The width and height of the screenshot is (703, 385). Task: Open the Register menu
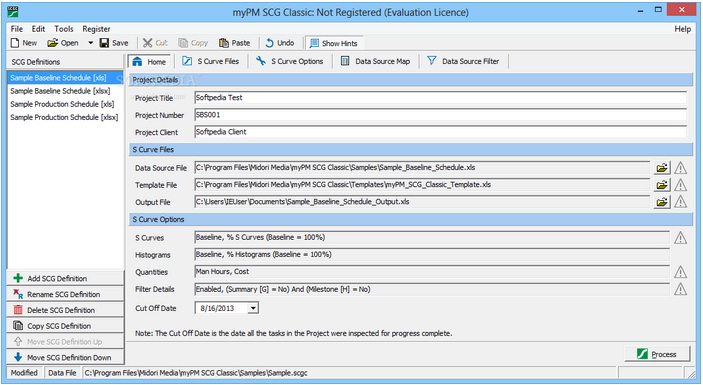coord(96,29)
